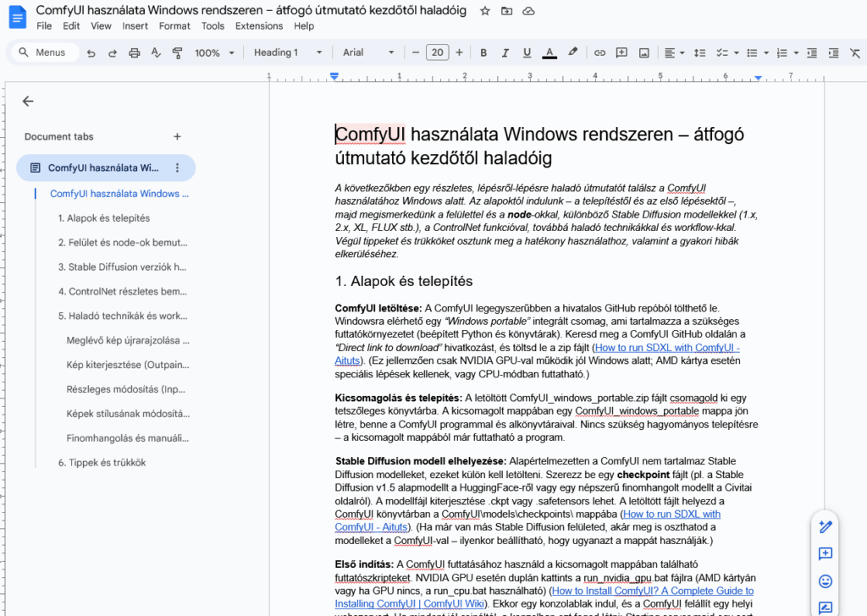Click floating suggest edits pen button
867x616 pixels.
tap(825, 608)
